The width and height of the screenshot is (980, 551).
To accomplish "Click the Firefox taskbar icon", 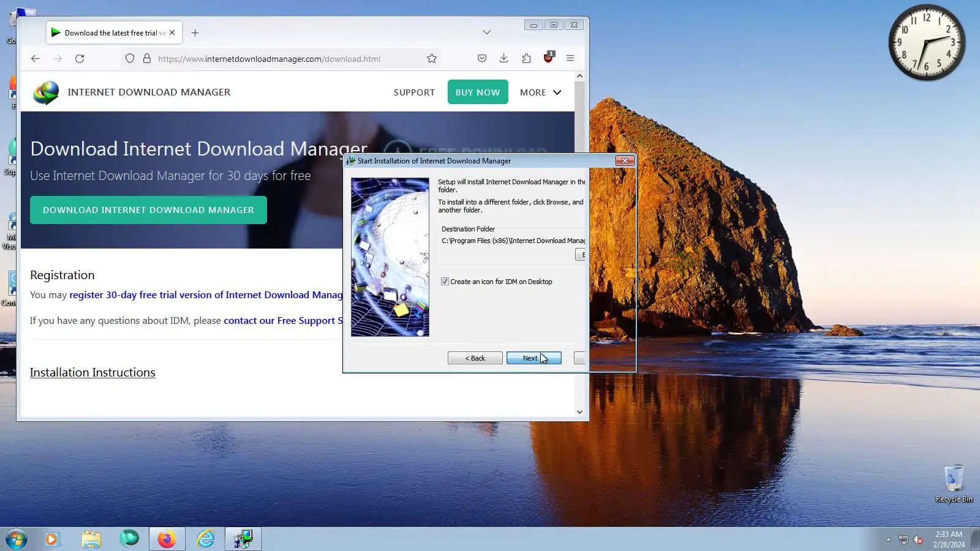I will pyautogui.click(x=167, y=539).
